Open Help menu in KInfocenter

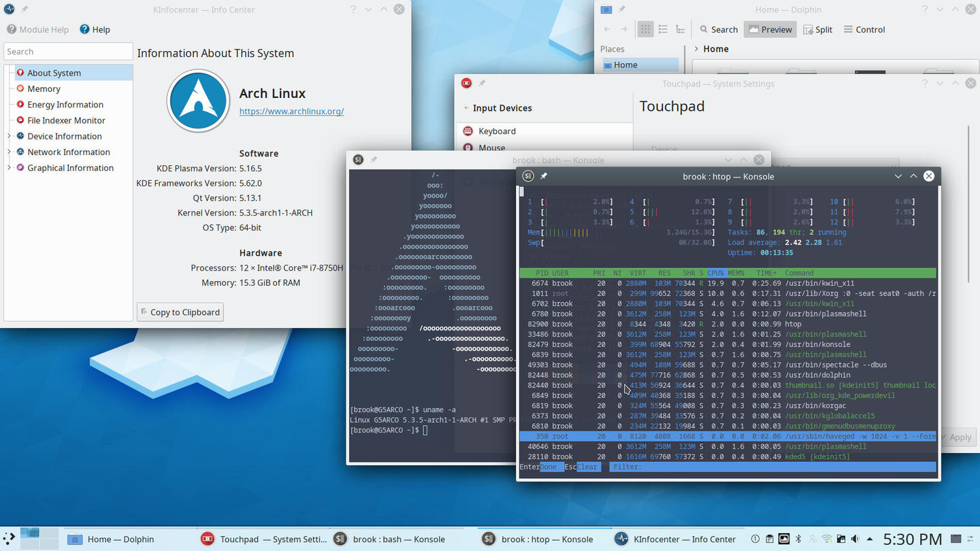click(95, 29)
